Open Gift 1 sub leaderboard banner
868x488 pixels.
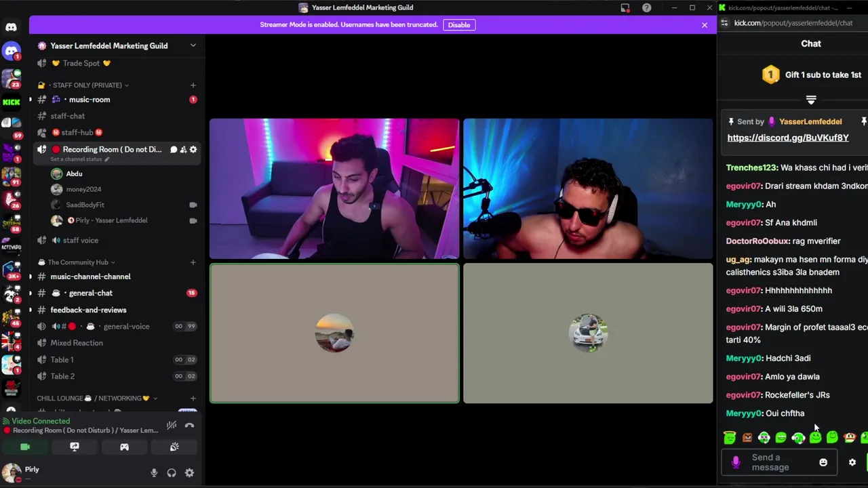(x=811, y=75)
